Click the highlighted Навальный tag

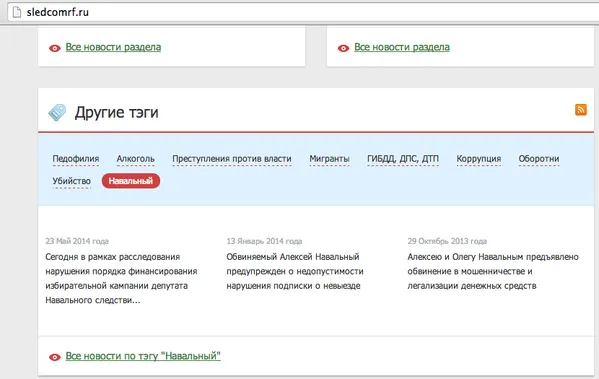(131, 181)
